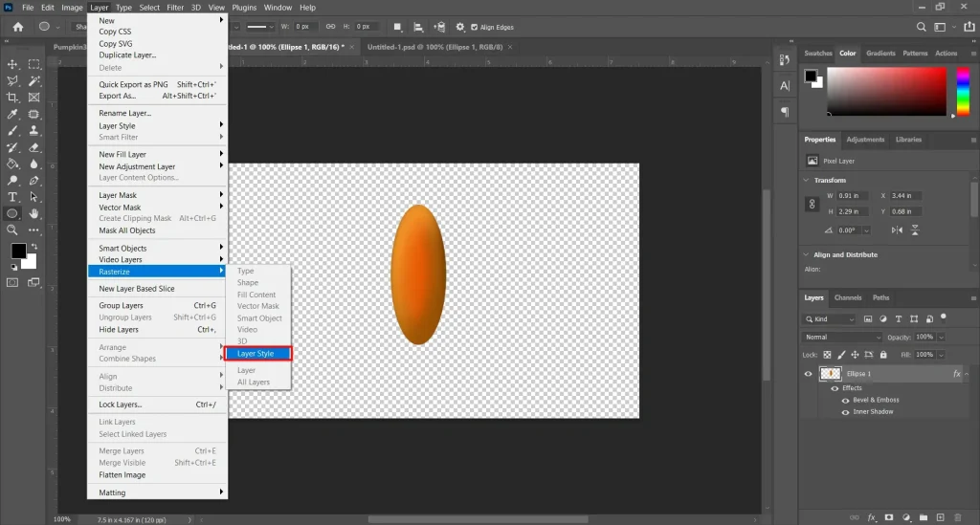The image size is (980, 525).
Task: Open the path operations icon in options bar
Action: [x=397, y=27]
